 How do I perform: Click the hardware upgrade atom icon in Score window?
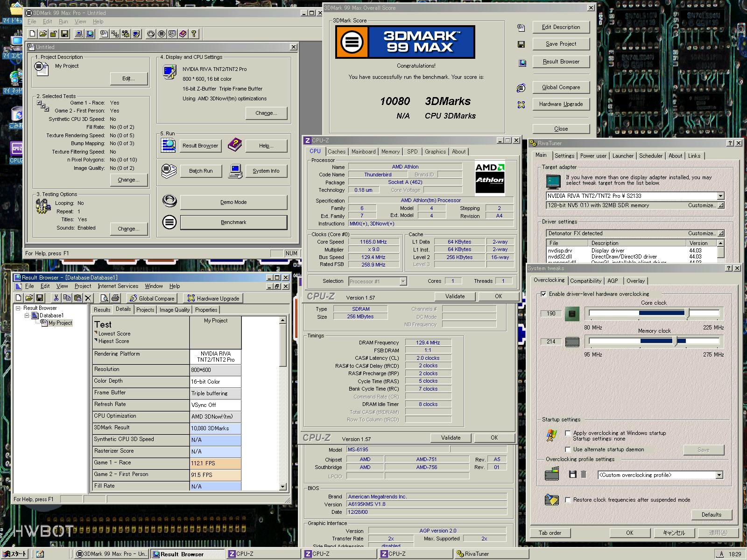[521, 105]
